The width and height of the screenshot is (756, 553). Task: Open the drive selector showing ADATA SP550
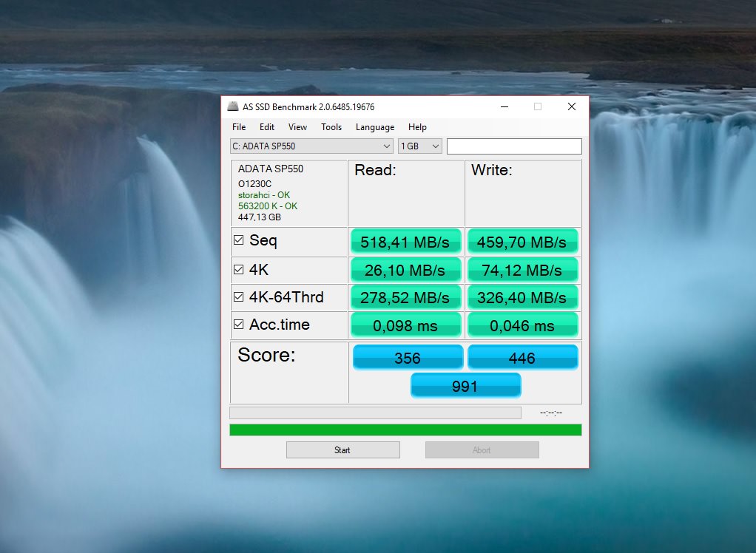(311, 146)
